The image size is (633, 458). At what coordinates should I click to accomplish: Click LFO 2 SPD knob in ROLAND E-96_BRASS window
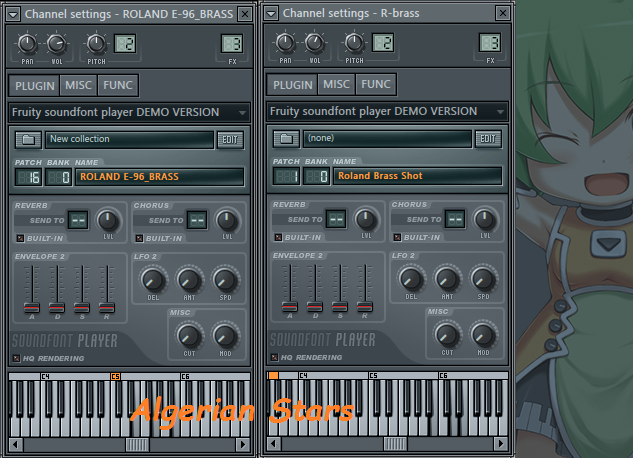point(225,280)
